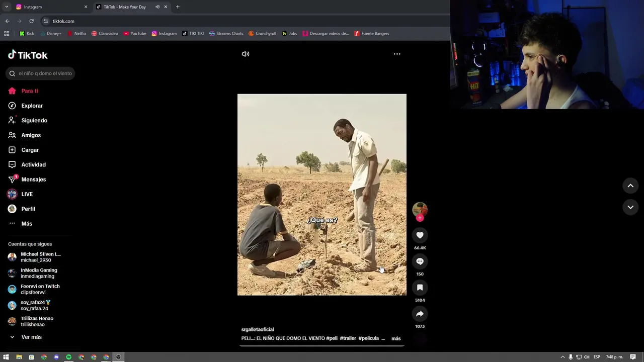Open srgalletaoficial's avatar beside the video

click(420, 209)
